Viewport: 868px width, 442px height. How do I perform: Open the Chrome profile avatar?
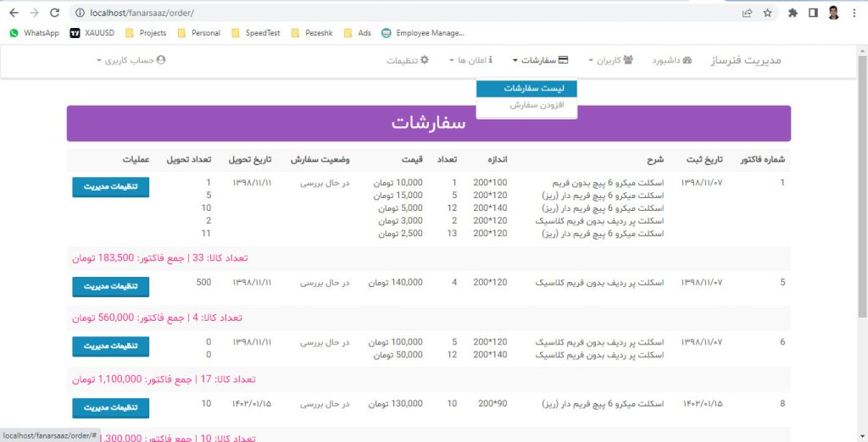[x=834, y=13]
